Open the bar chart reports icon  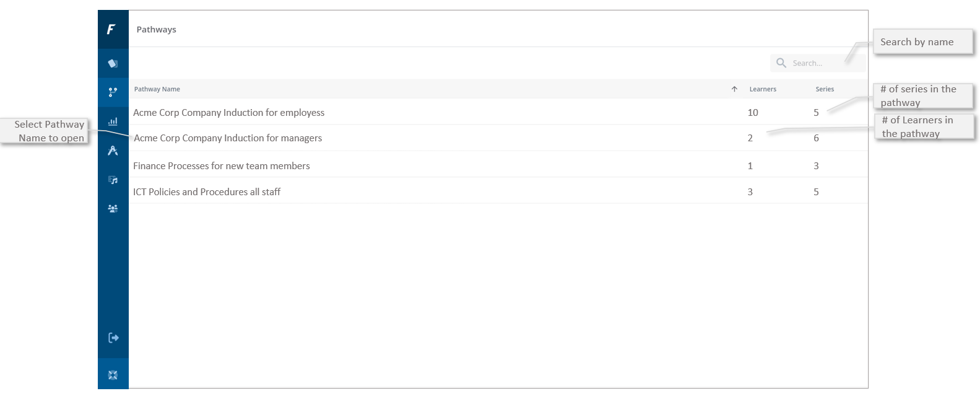(x=113, y=121)
